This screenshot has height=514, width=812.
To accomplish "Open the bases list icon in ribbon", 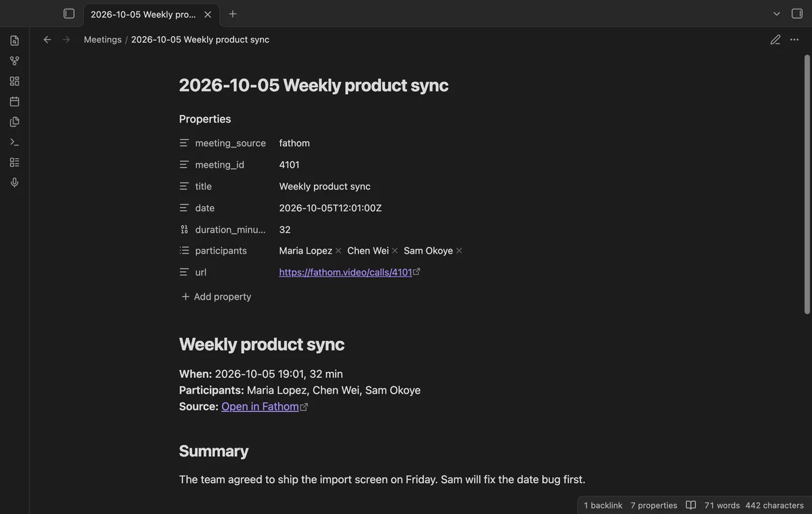I will pos(15,162).
